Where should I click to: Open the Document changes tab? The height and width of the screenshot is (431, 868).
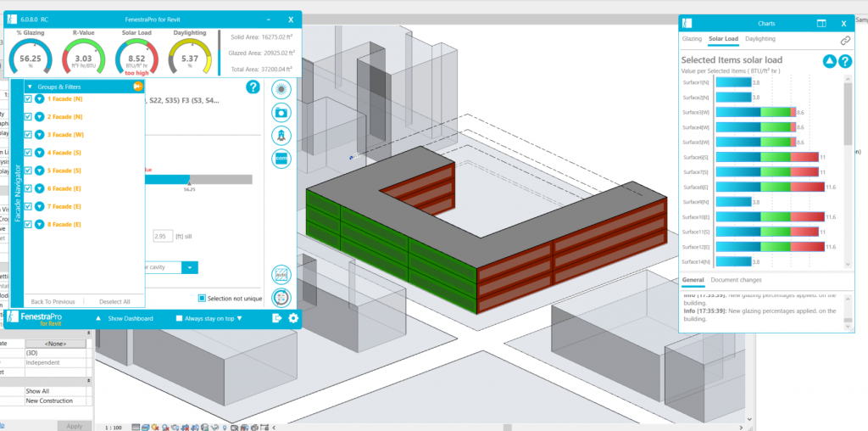click(x=737, y=280)
